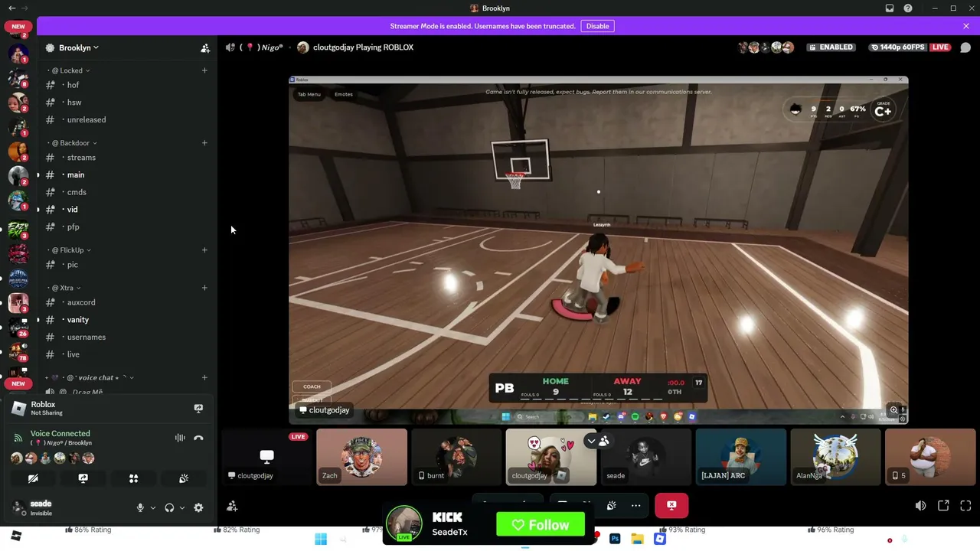Click the Voice Connected status text

60,434
